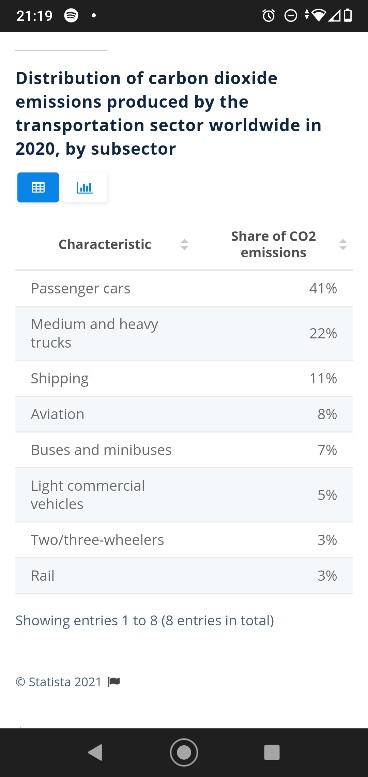
Task: Switch to table view icon
Action: click(38, 187)
